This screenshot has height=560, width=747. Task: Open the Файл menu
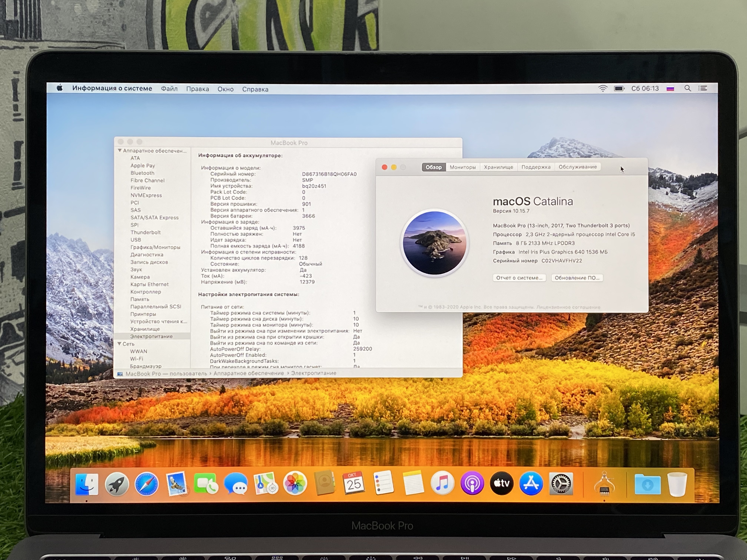coord(169,89)
